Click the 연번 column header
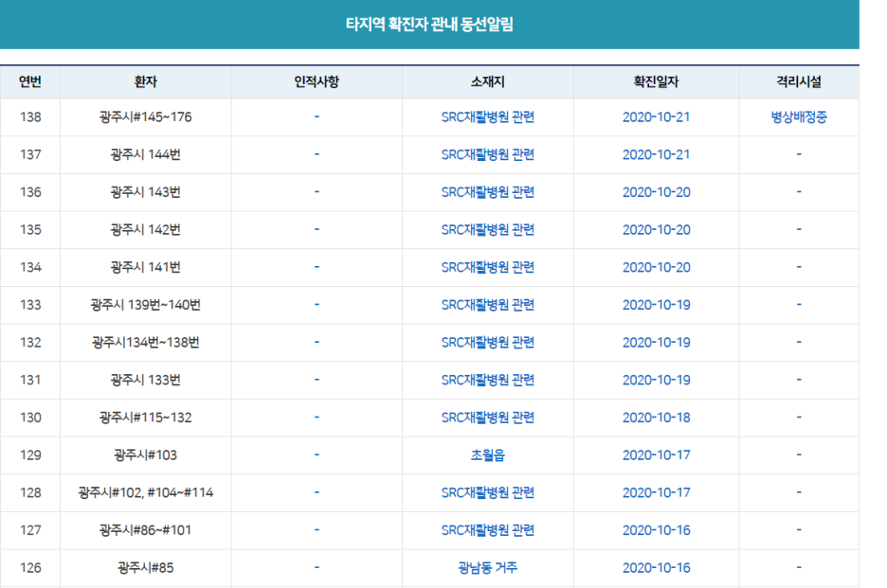 (30, 82)
